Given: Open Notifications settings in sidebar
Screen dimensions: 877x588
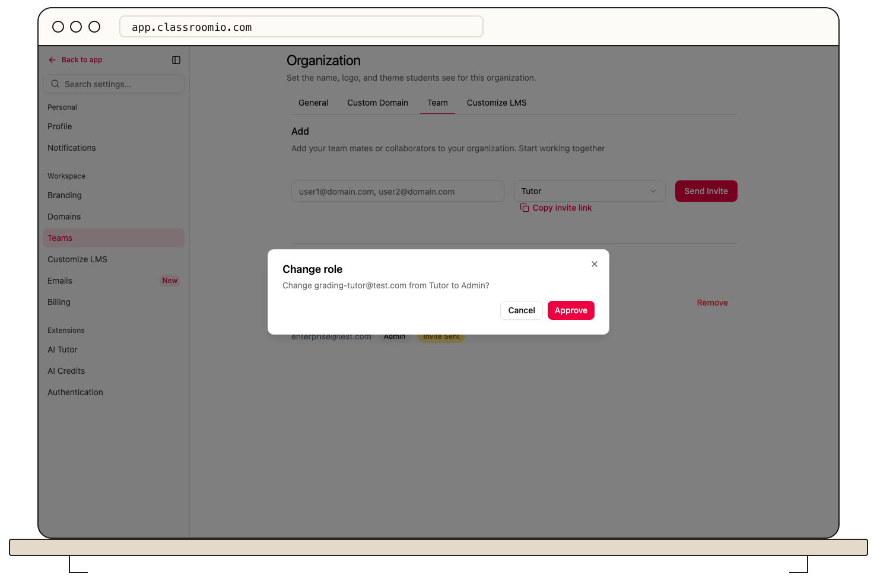Looking at the screenshot, I should point(114,148).
